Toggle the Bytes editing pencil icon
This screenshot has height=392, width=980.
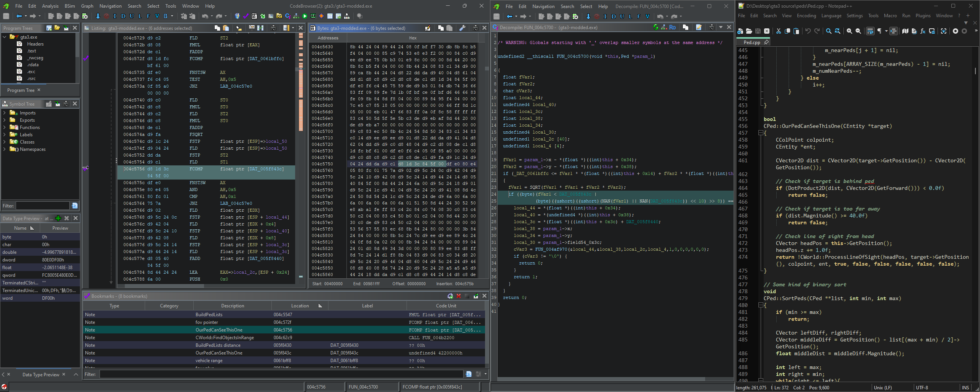pyautogui.click(x=428, y=28)
